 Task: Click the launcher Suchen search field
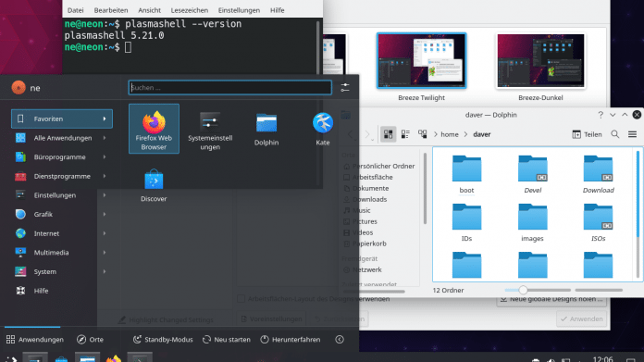(x=230, y=88)
